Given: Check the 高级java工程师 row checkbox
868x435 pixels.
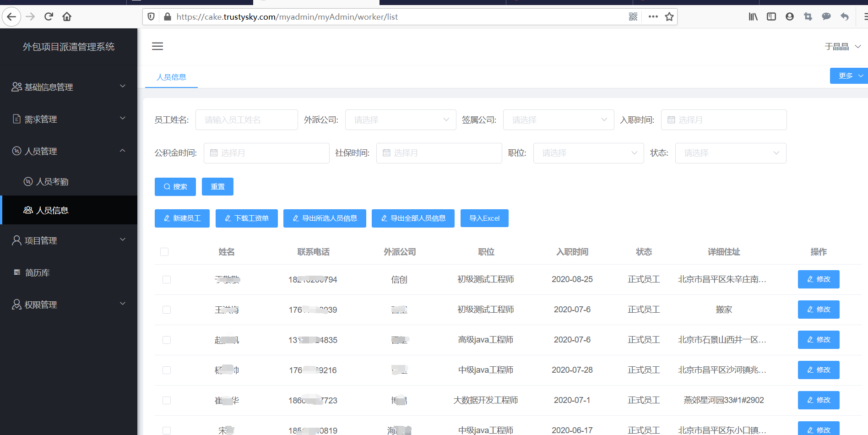Looking at the screenshot, I should 167,340.
